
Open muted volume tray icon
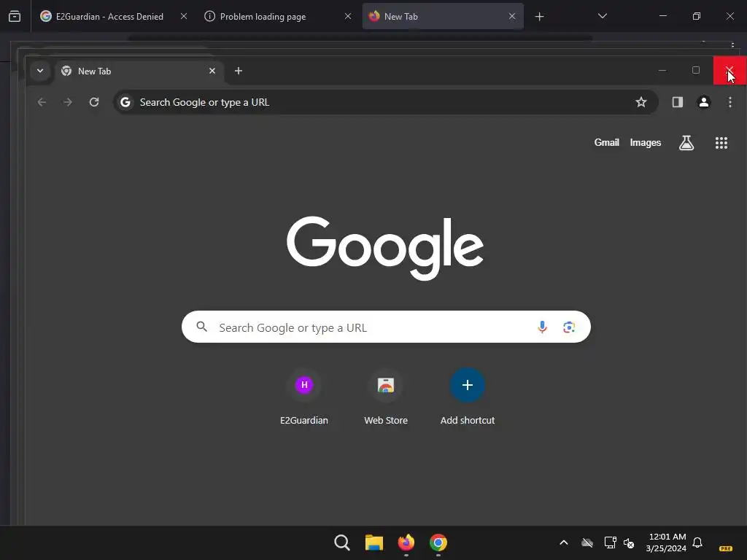(x=629, y=542)
